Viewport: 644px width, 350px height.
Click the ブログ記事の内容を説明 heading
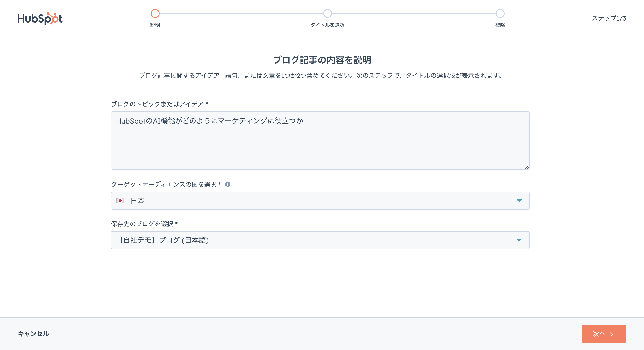click(322, 60)
